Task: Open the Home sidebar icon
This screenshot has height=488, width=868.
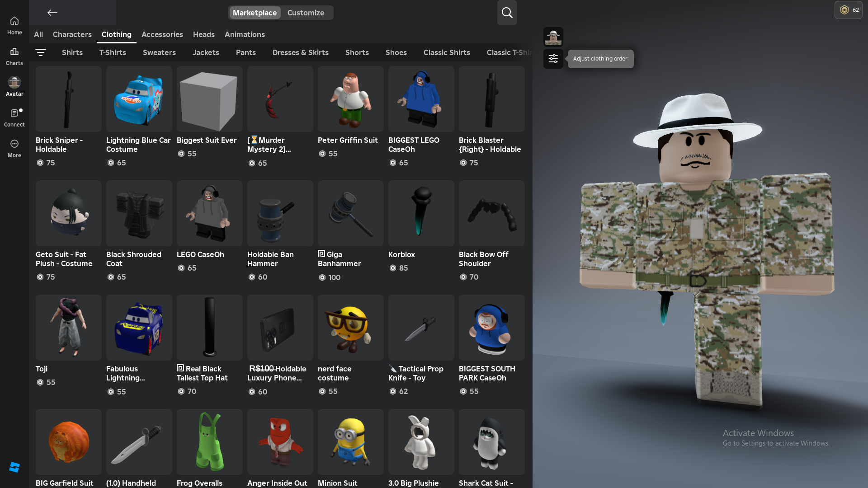Action: coord(14,26)
